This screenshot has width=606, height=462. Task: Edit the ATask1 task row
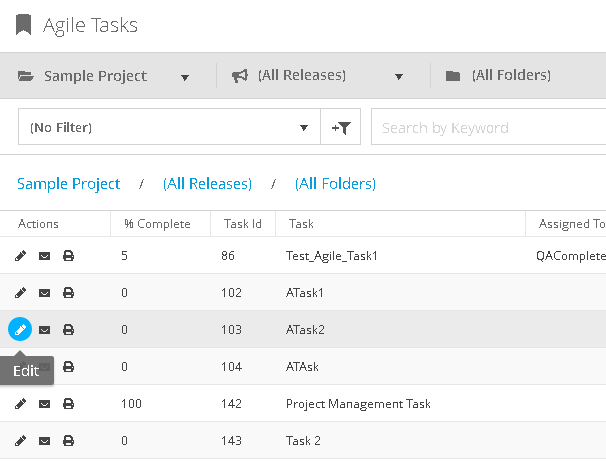point(20,293)
